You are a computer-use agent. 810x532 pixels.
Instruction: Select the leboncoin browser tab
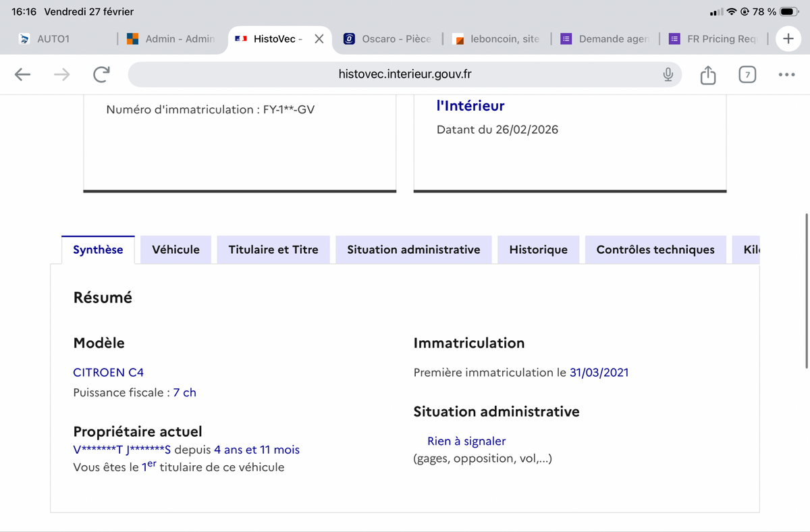click(497, 38)
